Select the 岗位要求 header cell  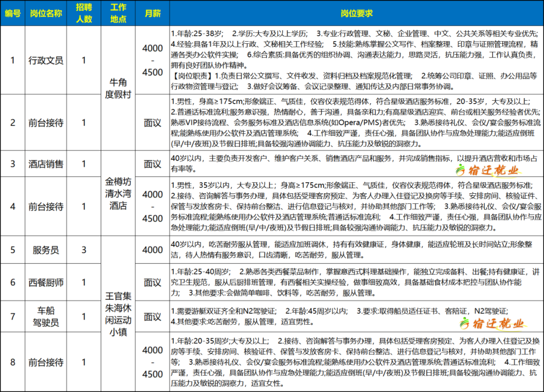[356, 13]
